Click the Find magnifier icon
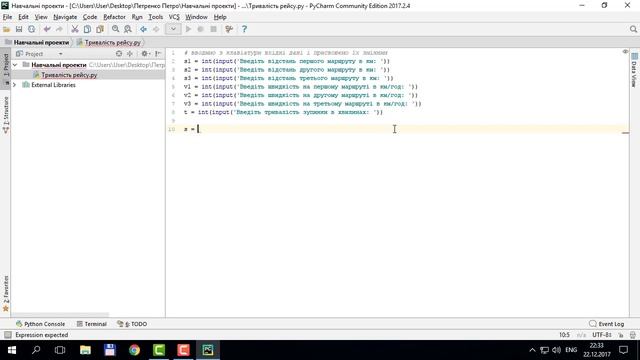Viewport: 640px width, 360px height. pyautogui.click(x=116, y=29)
